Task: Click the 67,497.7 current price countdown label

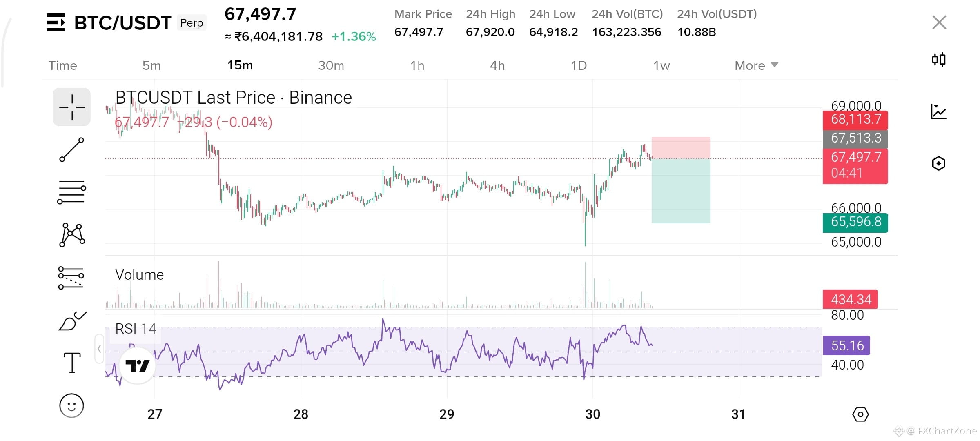Action: 855,165
